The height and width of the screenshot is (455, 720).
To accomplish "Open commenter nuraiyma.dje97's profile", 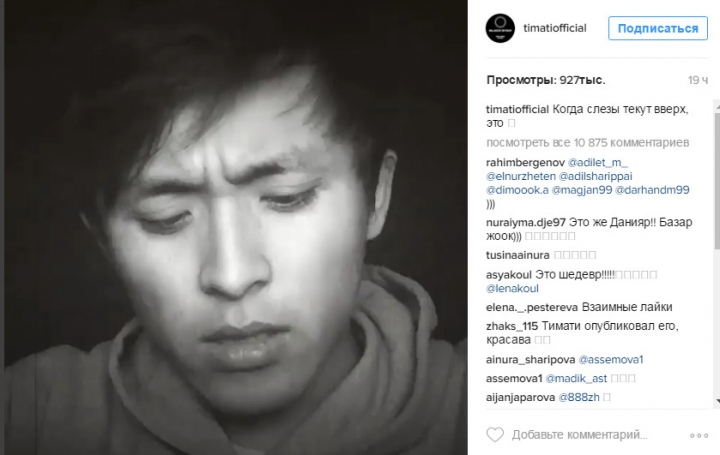I will click(x=526, y=222).
